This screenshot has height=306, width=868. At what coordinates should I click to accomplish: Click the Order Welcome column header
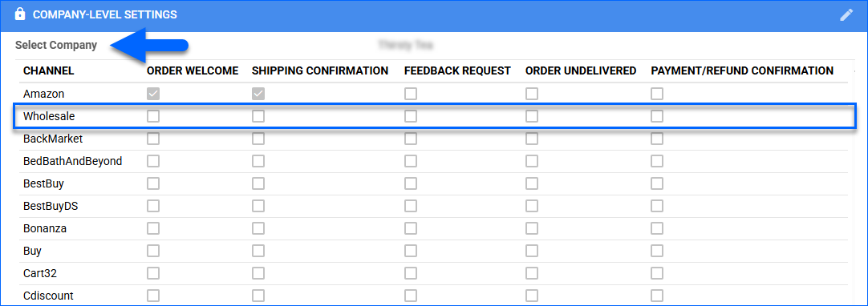pyautogui.click(x=193, y=70)
